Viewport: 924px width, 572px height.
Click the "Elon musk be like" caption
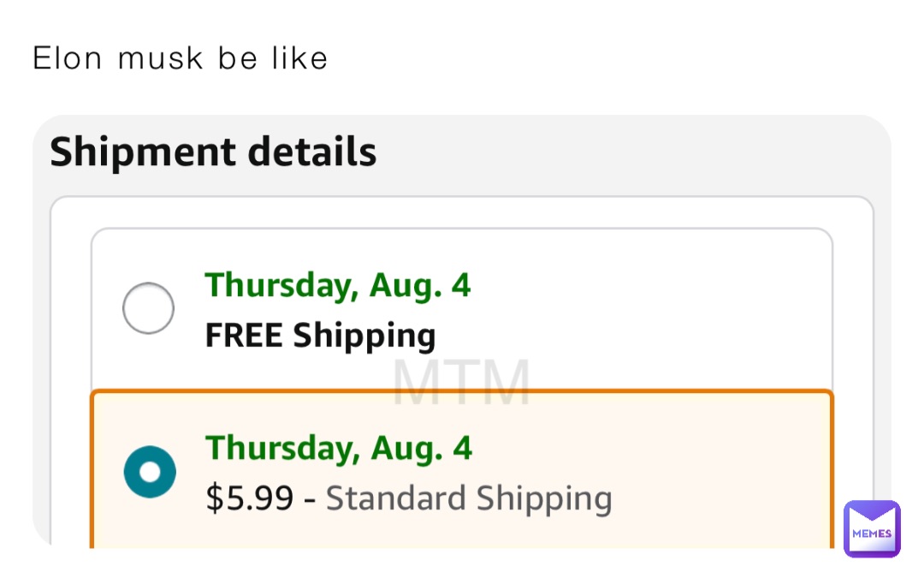[x=180, y=58]
